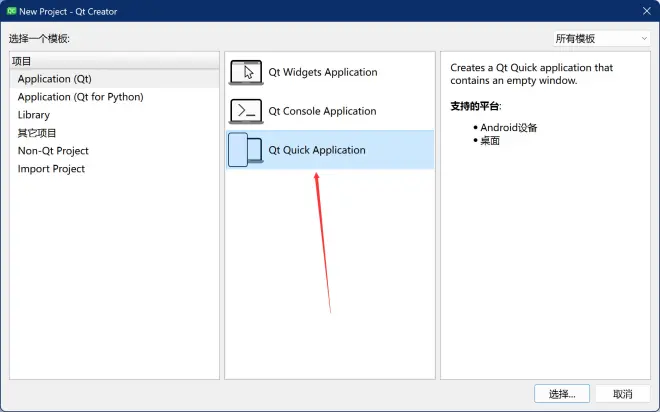Select the Qt Widgets Application label
This screenshot has width=660, height=412.
[x=323, y=72]
